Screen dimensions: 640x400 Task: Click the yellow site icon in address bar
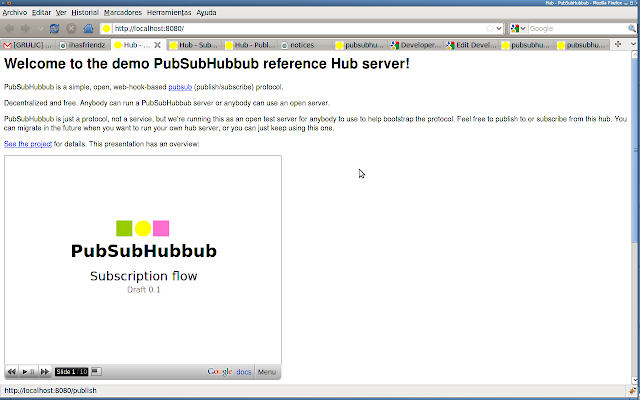click(x=107, y=29)
